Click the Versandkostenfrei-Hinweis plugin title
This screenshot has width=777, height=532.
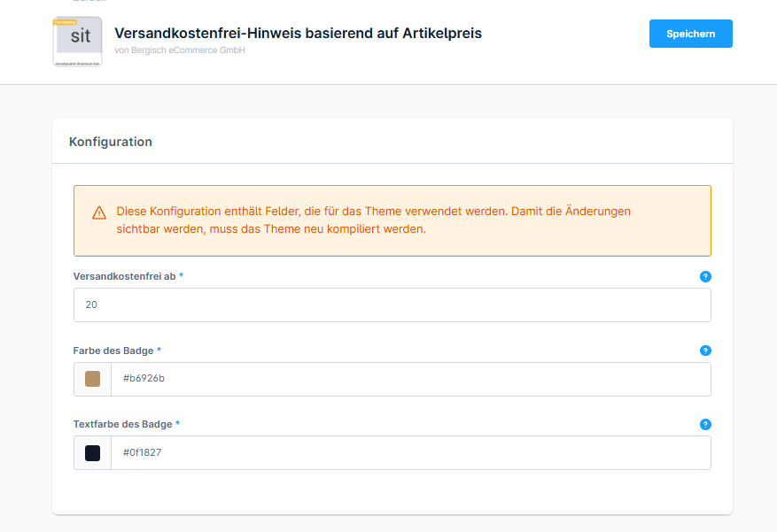click(x=298, y=33)
